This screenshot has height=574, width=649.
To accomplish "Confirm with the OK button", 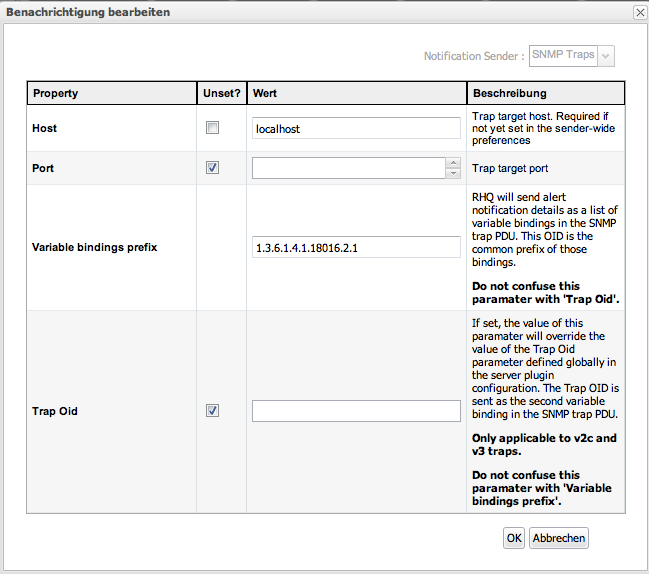I will 514,538.
